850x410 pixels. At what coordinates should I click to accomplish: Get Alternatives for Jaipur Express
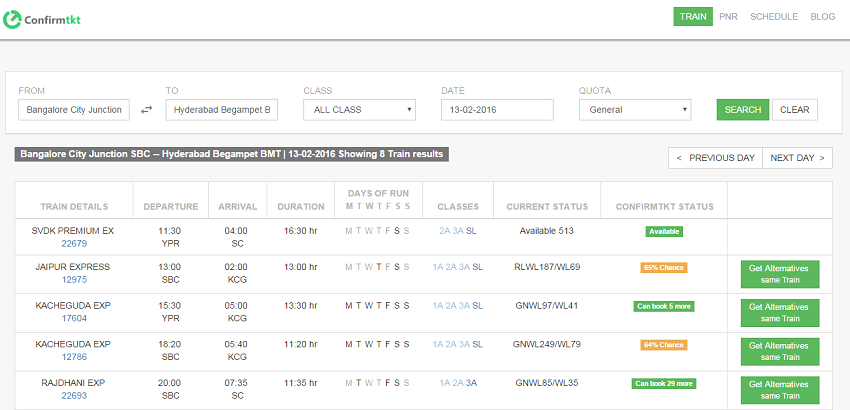click(x=779, y=274)
